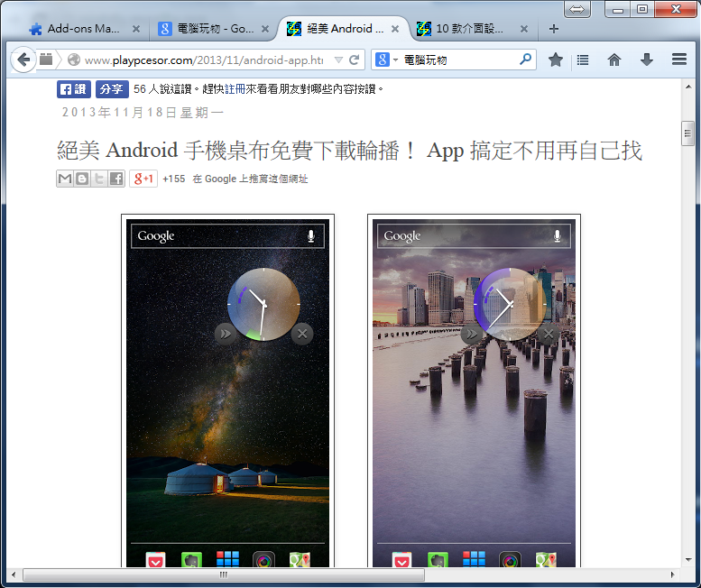Close the 絕美 Android tab
This screenshot has width=701, height=588.
(395, 29)
